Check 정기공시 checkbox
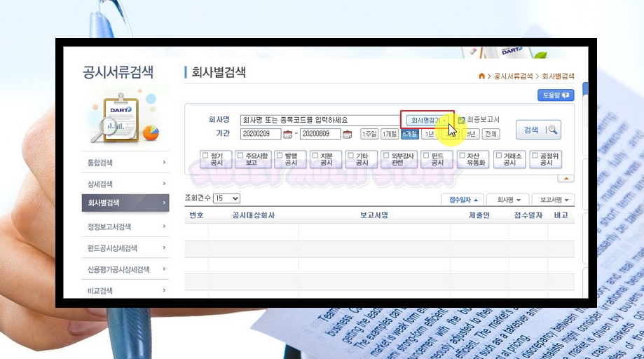The image size is (644, 359). pos(205,156)
